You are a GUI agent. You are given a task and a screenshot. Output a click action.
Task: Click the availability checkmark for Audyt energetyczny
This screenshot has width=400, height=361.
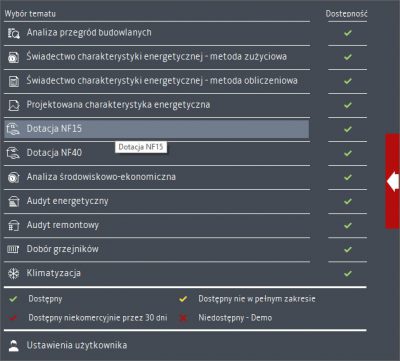pyautogui.click(x=348, y=201)
